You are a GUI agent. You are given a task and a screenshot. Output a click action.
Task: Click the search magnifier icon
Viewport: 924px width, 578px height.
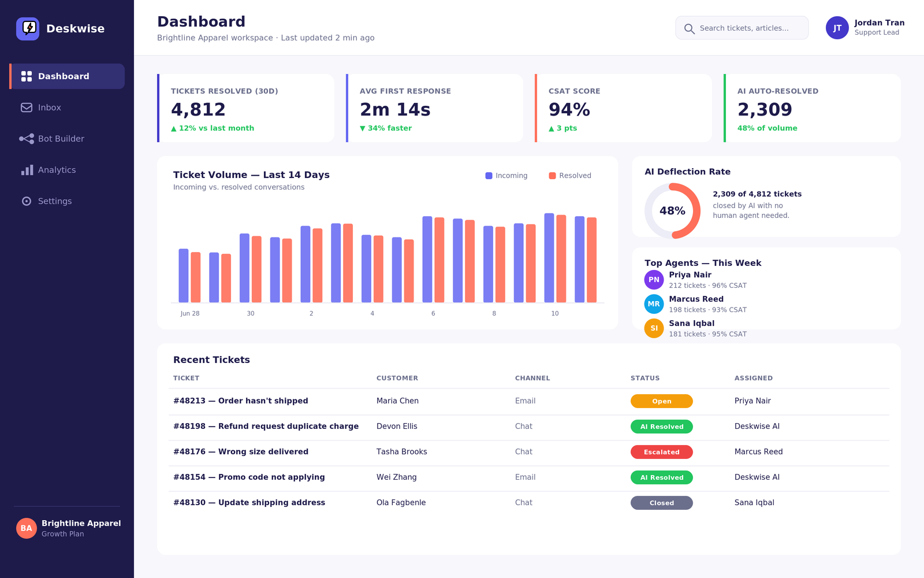coord(689,28)
